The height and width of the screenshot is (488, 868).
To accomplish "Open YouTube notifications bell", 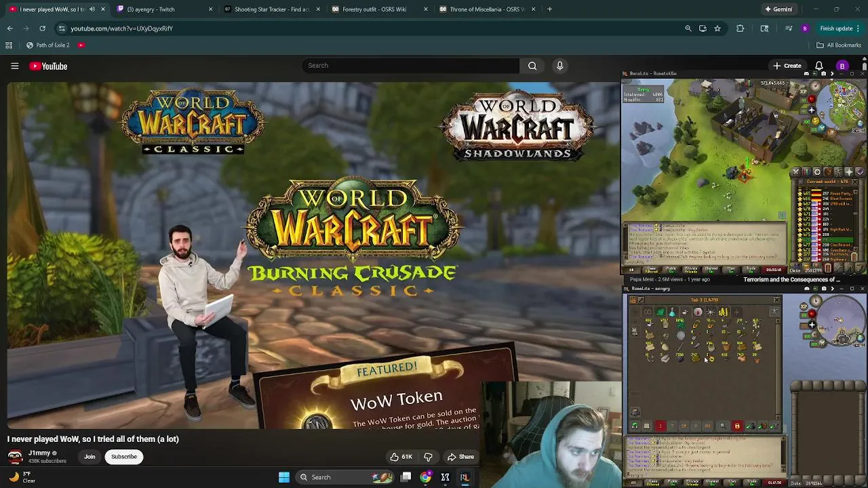I will click(x=818, y=66).
